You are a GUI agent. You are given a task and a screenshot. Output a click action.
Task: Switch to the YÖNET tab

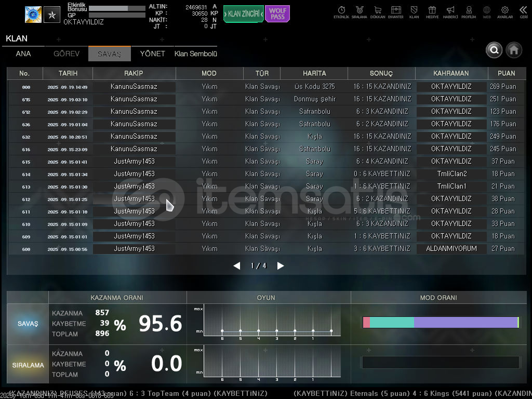tap(152, 54)
